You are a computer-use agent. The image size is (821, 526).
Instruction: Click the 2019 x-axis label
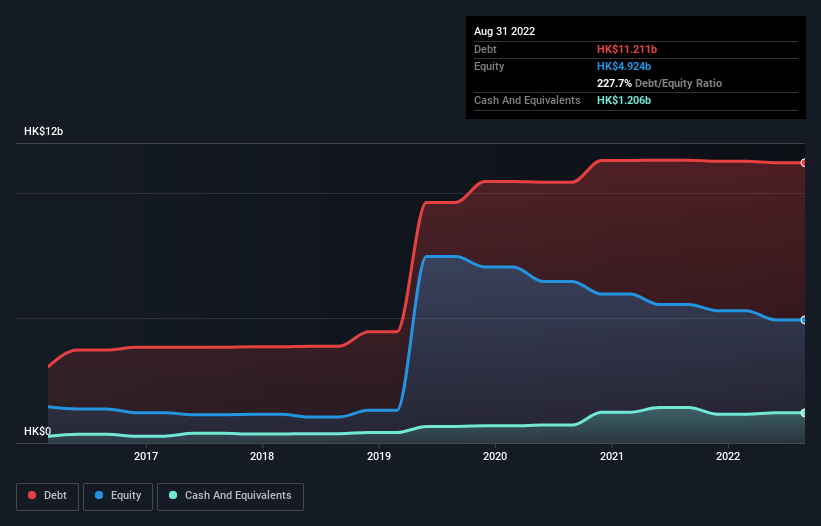coord(379,456)
